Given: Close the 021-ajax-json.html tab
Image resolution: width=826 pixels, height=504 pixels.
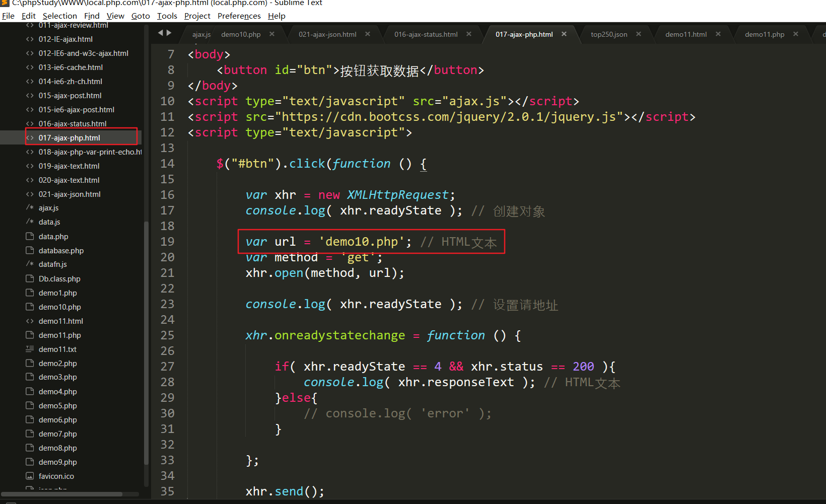Looking at the screenshot, I should tap(368, 34).
